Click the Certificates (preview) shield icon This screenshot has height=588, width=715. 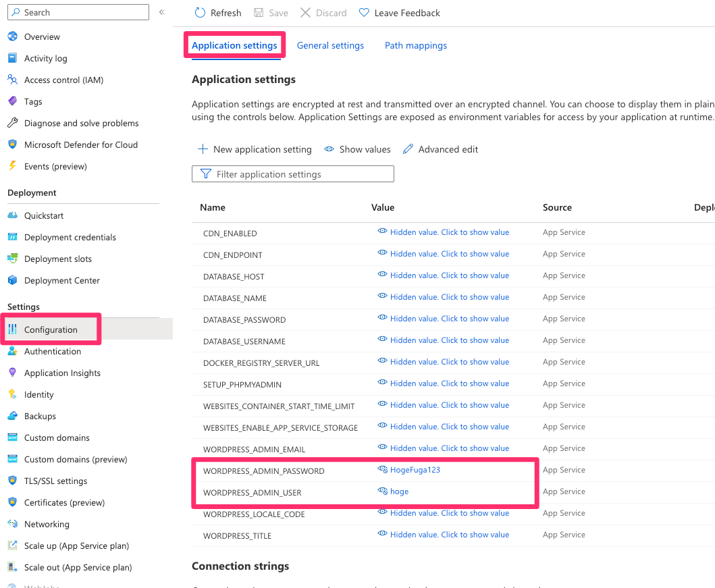coord(12,502)
